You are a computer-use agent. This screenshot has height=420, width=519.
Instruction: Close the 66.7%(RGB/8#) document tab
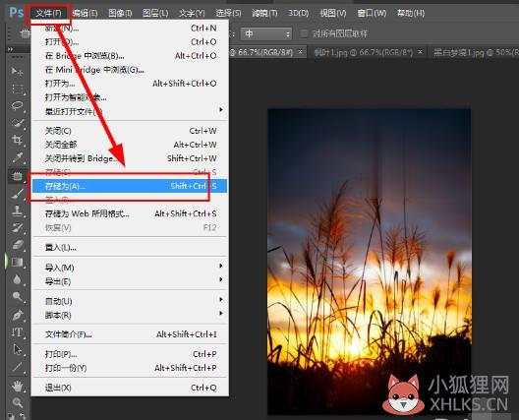300,52
